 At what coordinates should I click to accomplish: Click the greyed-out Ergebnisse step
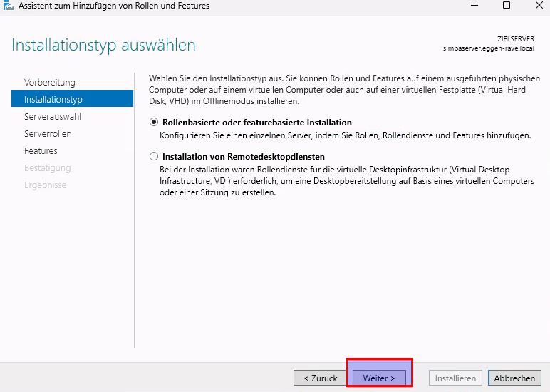point(45,185)
